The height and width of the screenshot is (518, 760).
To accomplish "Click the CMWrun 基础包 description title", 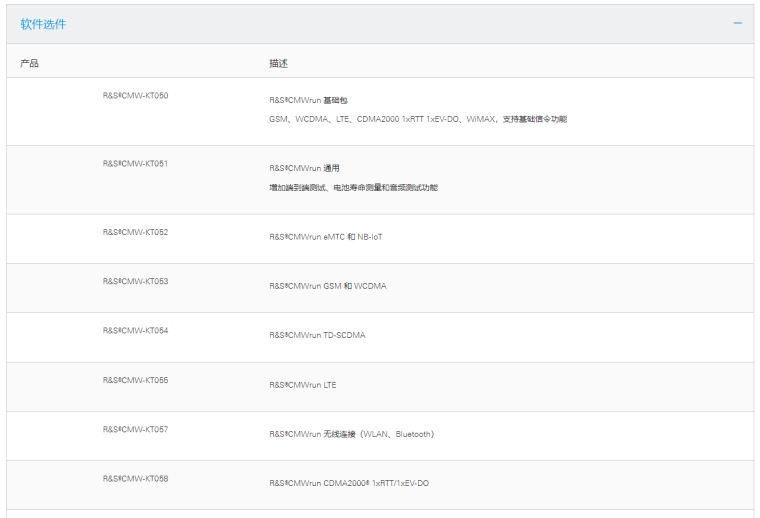I will pyautogui.click(x=308, y=101).
